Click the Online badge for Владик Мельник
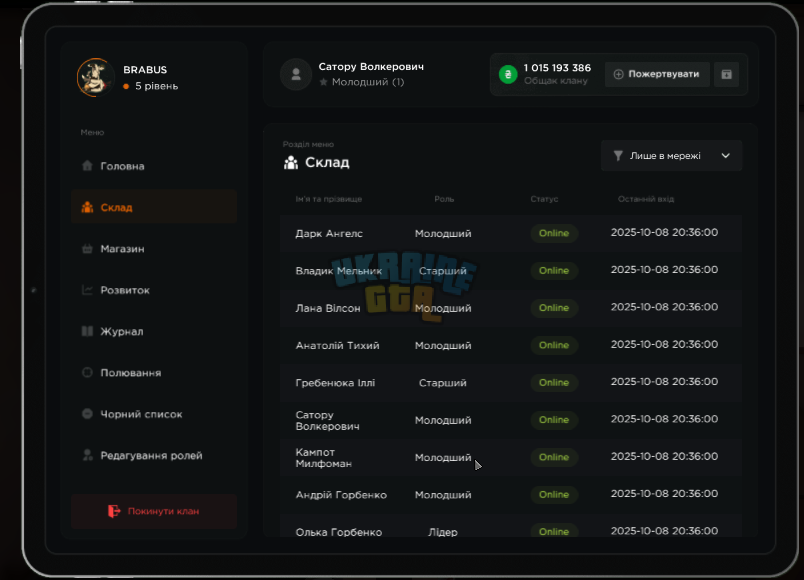Screen dimensions: 804x580 coord(554,271)
